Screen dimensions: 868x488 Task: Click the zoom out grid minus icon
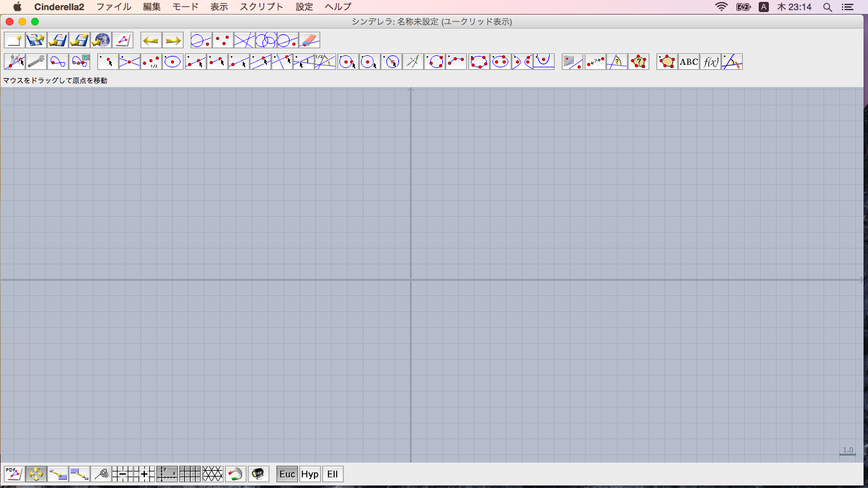pyautogui.click(x=123, y=474)
